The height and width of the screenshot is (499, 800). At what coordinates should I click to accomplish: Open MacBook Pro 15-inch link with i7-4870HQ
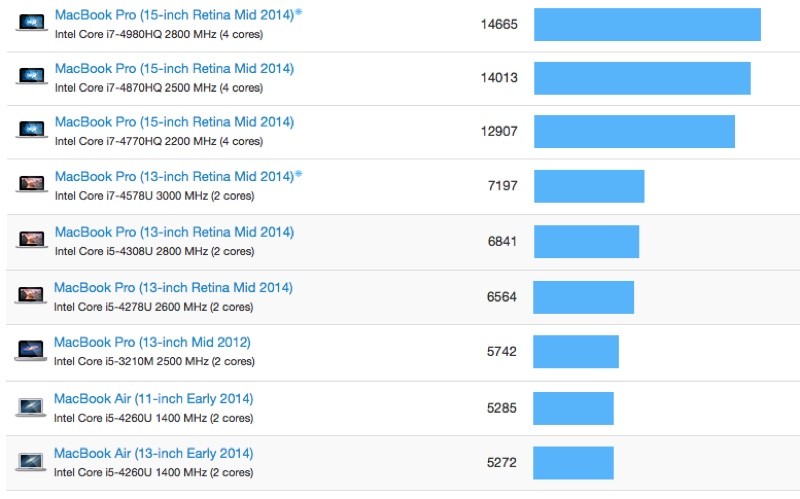point(174,68)
